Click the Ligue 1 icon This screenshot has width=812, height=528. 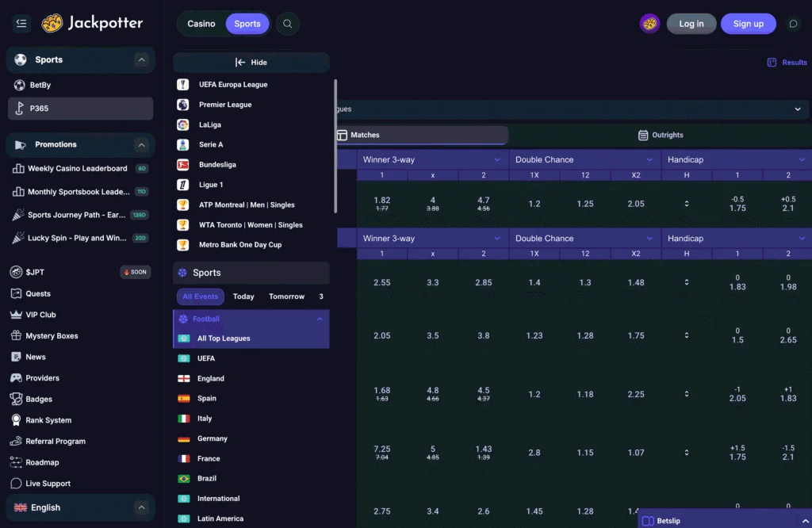tap(183, 184)
